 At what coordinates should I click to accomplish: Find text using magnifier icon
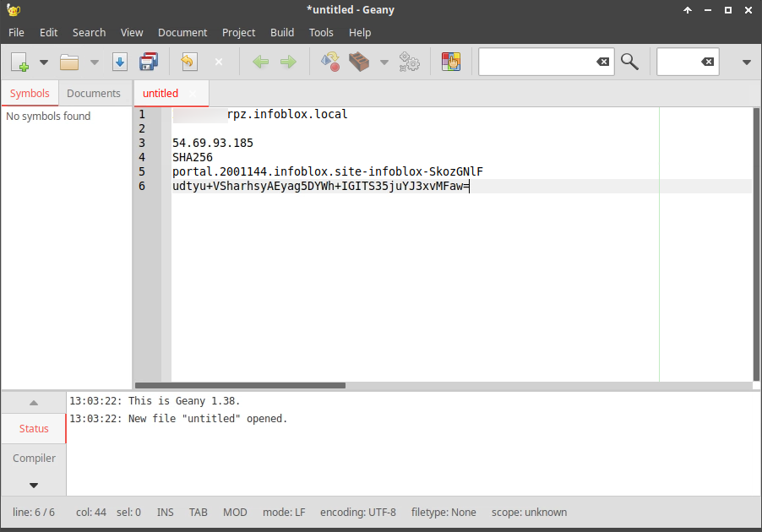[630, 62]
